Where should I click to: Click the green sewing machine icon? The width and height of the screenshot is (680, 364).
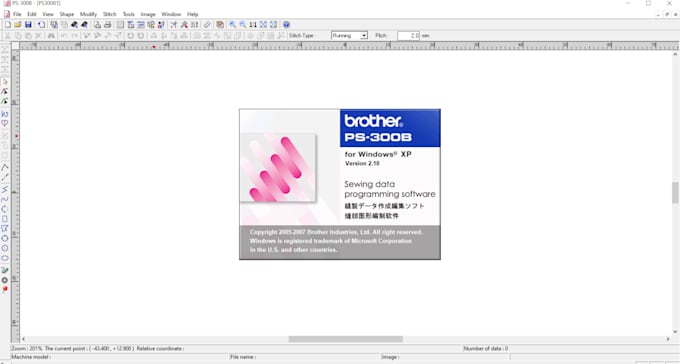pos(5,270)
